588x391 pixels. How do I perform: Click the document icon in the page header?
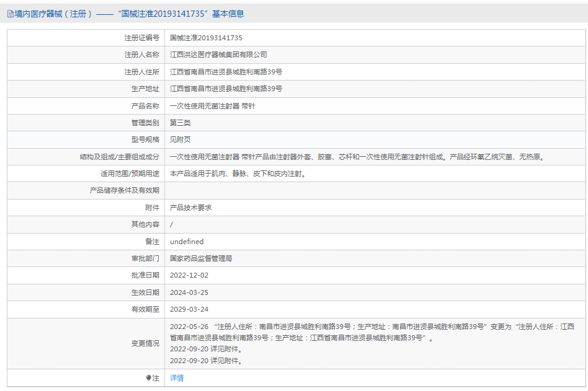point(11,14)
